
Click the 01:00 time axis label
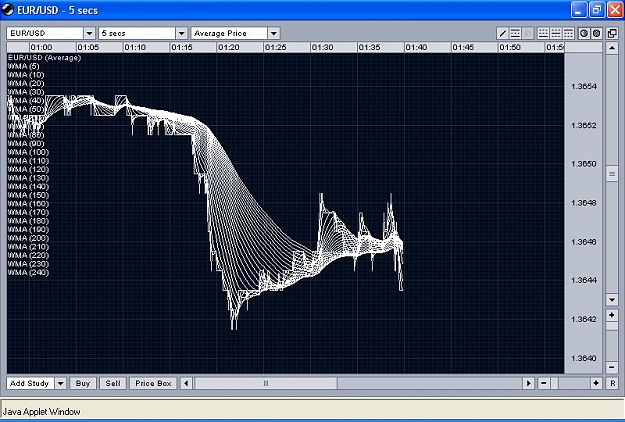(41, 47)
